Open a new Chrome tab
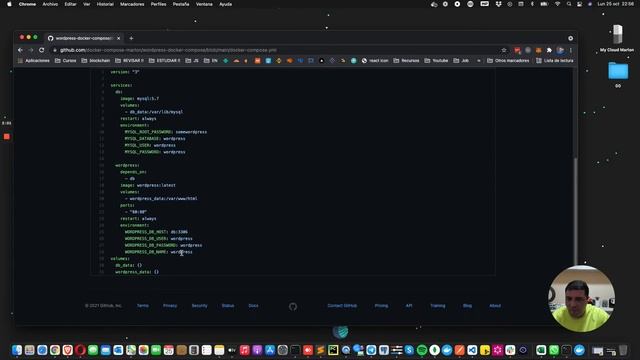640x360 pixels. click(131, 38)
